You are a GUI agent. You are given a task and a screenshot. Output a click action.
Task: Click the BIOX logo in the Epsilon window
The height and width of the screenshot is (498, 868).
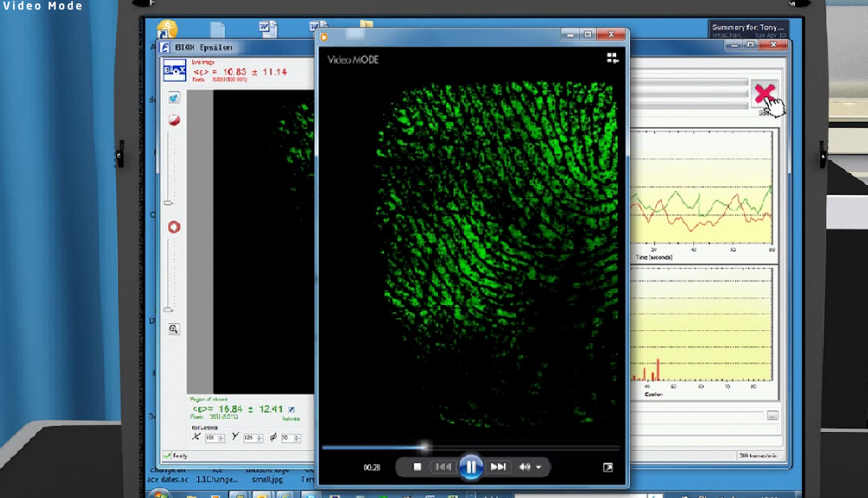point(175,70)
